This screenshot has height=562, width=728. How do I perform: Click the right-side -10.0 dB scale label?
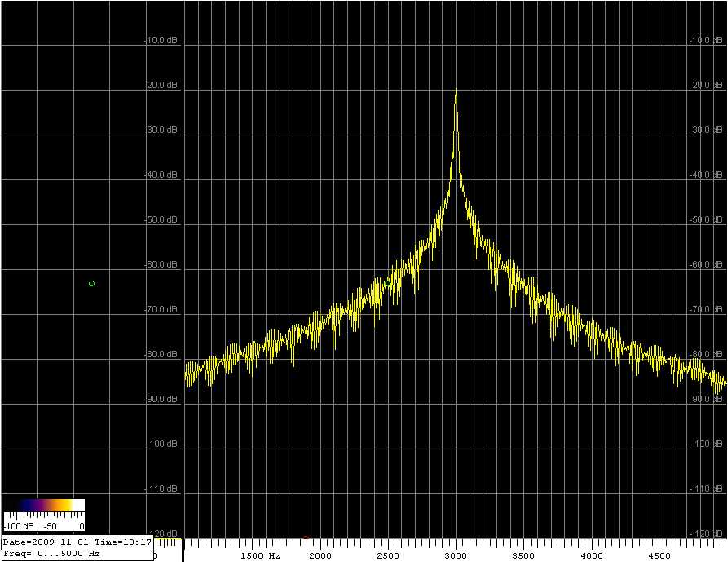click(706, 40)
